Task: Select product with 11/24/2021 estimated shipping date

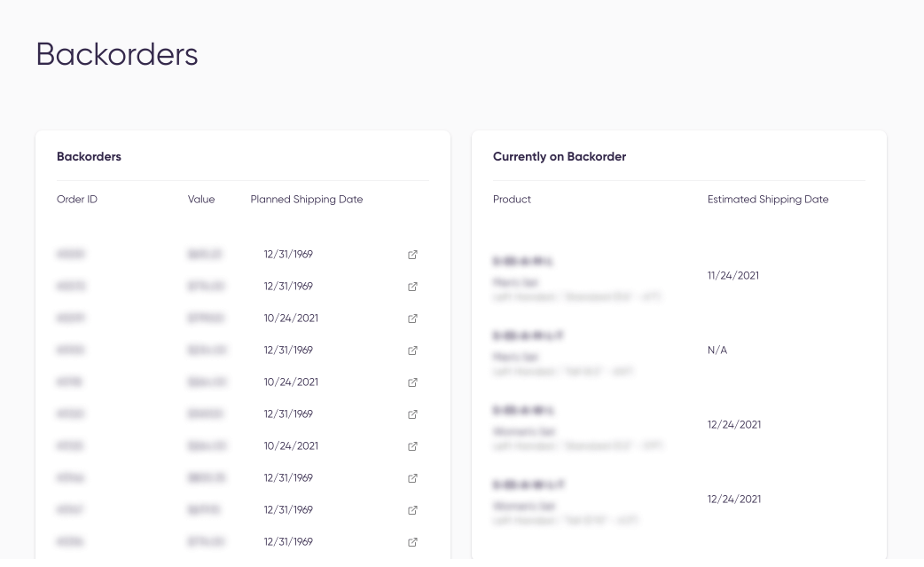Action: (x=679, y=276)
